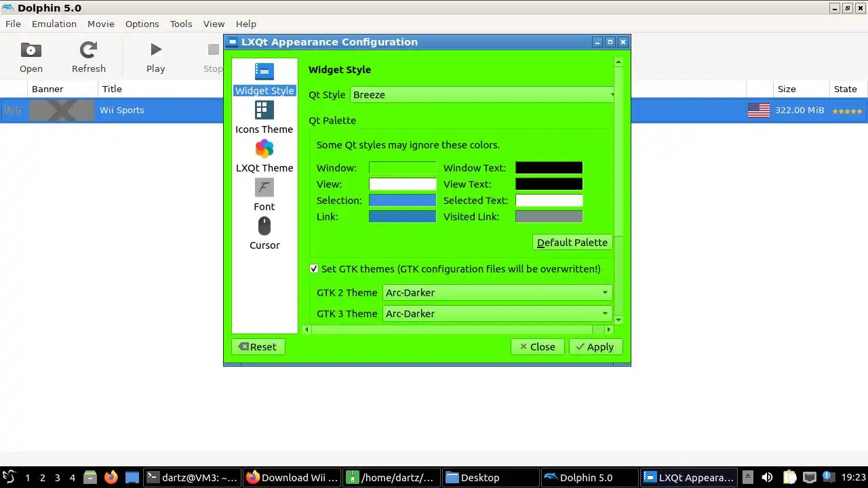Viewport: 868px width, 488px height.
Task: Open the GTK 3 Theme dropdown
Action: [497, 314]
